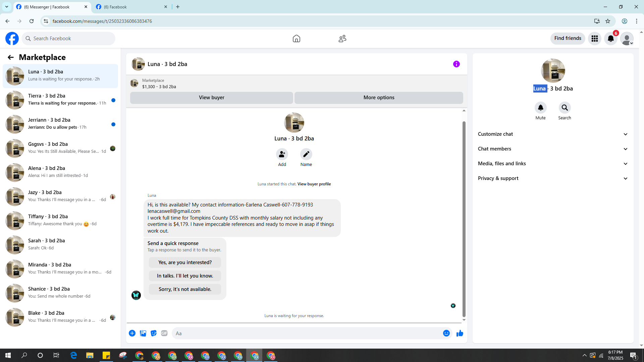Send quick reply 'Sorry, it's not available.'
This screenshot has width=644, height=362.
click(185, 289)
